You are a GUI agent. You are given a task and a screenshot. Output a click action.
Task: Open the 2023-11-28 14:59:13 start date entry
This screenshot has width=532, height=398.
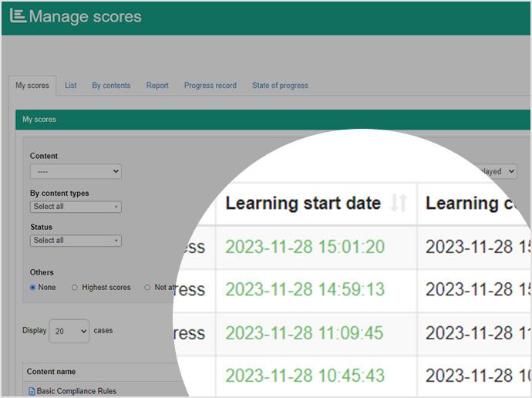[x=305, y=290]
